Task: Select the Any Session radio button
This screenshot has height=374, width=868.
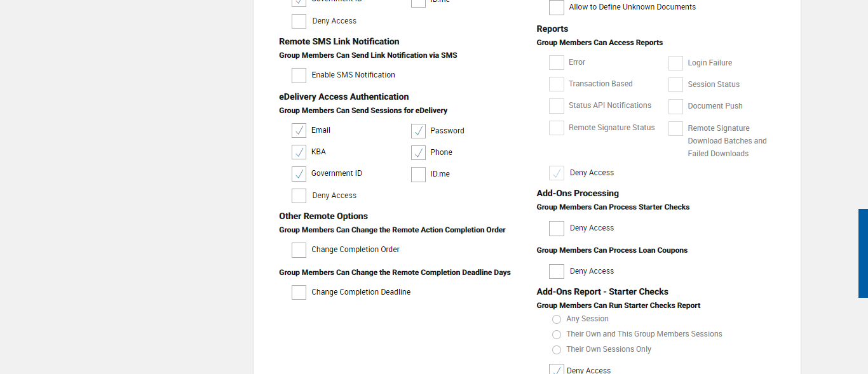Action: 557,319
